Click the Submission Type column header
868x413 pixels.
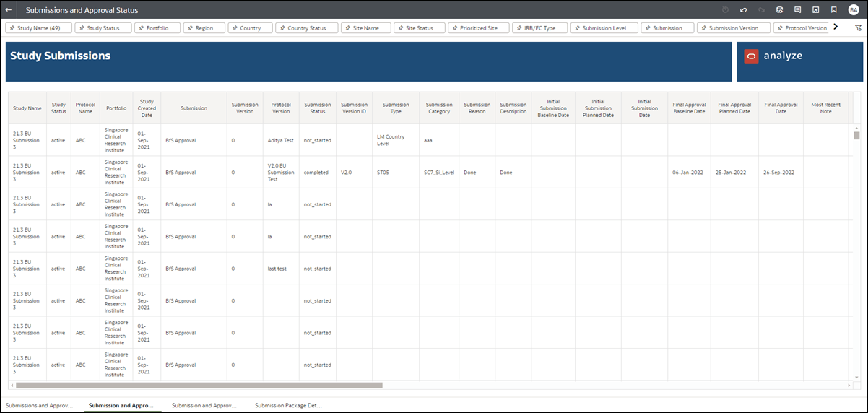[x=396, y=108]
